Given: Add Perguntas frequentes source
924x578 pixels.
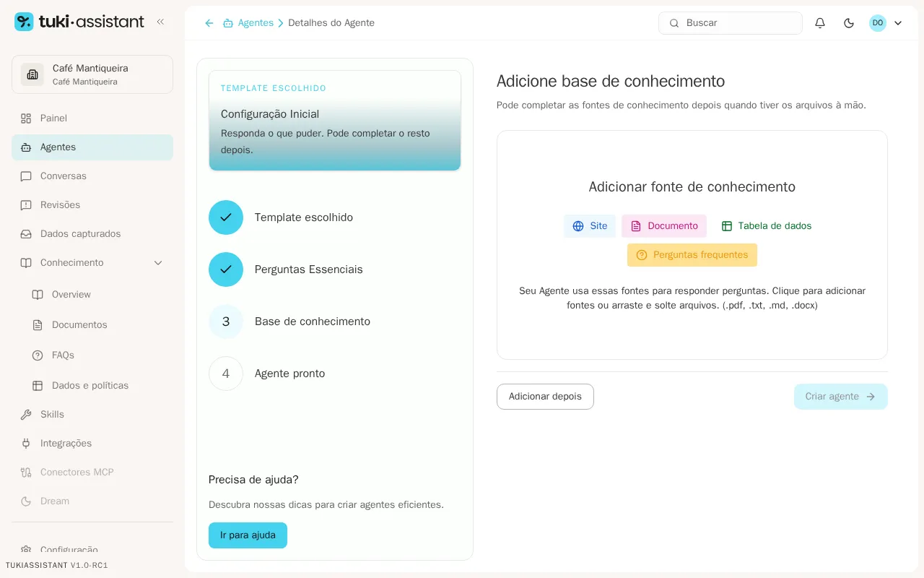Looking at the screenshot, I should (692, 255).
